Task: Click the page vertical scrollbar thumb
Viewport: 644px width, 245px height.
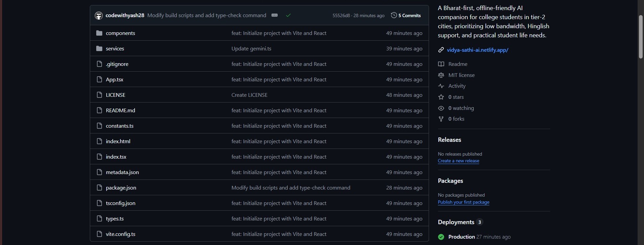Action: 641,37
